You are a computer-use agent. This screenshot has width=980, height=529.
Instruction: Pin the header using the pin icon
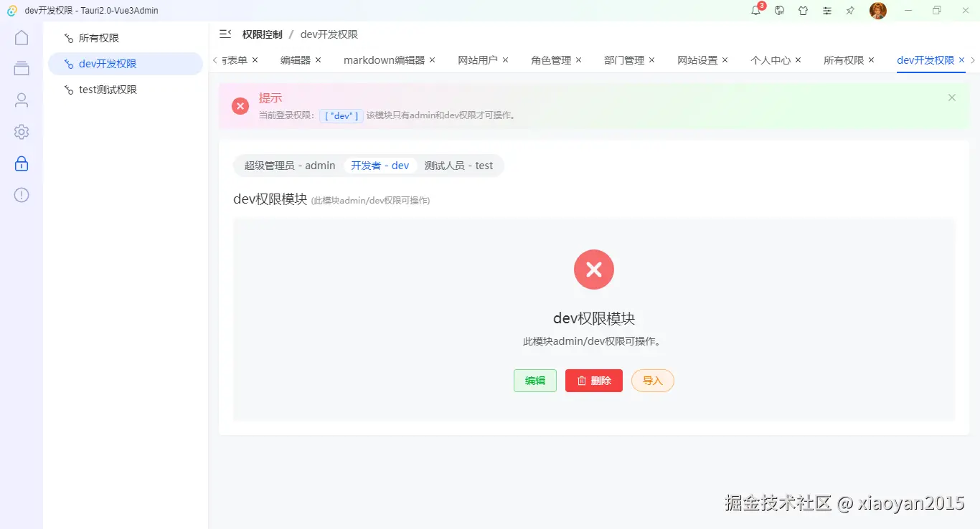tap(850, 11)
